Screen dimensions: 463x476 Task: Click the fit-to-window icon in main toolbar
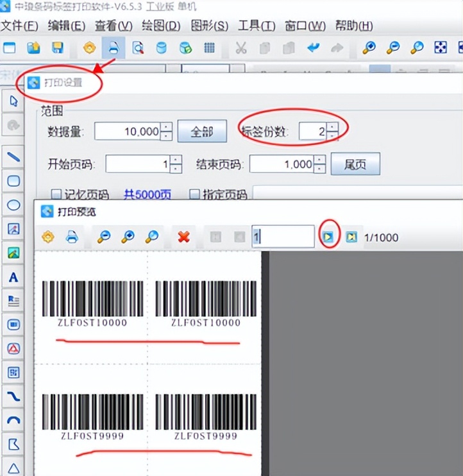point(441,47)
